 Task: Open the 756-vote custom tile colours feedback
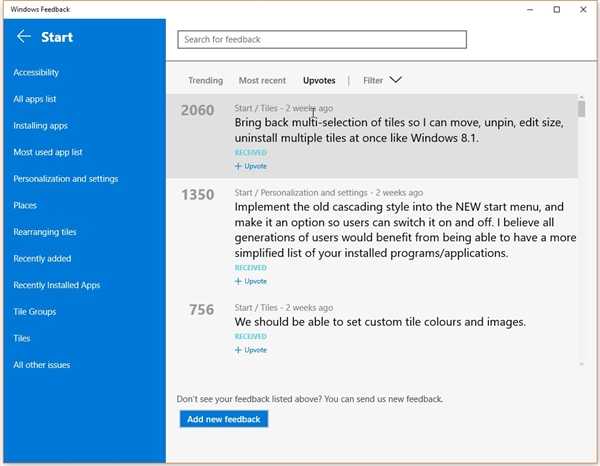[x=380, y=322]
